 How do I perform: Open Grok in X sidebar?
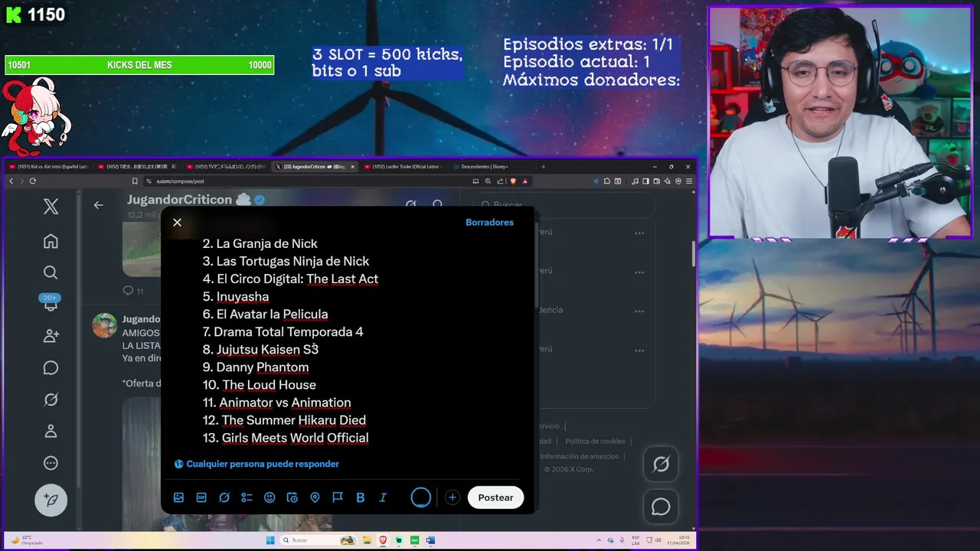coord(51,399)
